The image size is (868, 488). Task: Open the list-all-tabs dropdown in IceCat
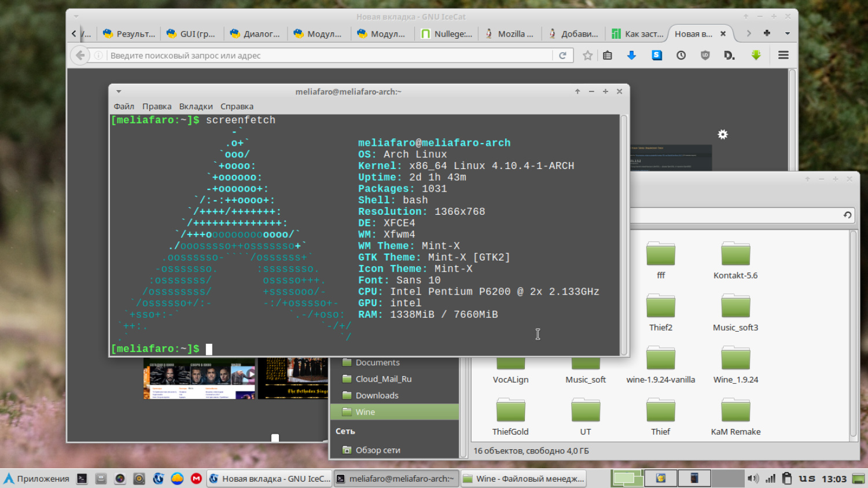tap(787, 33)
